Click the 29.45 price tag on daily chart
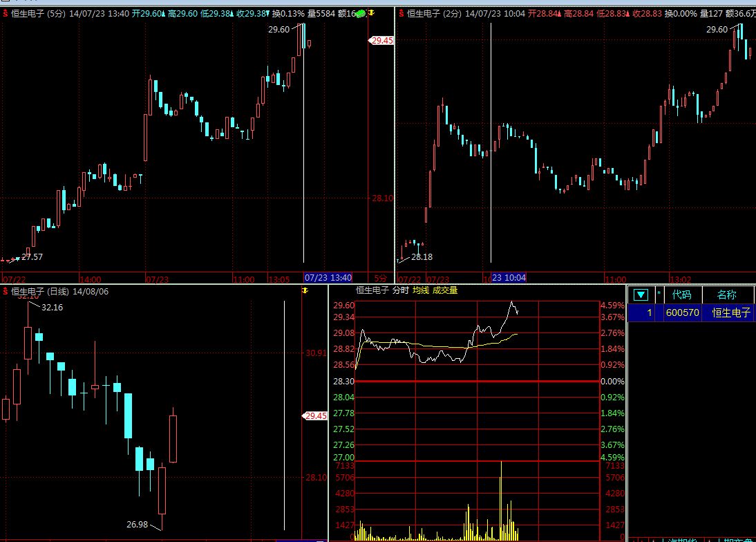The width and height of the screenshot is (756, 542). 315,415
